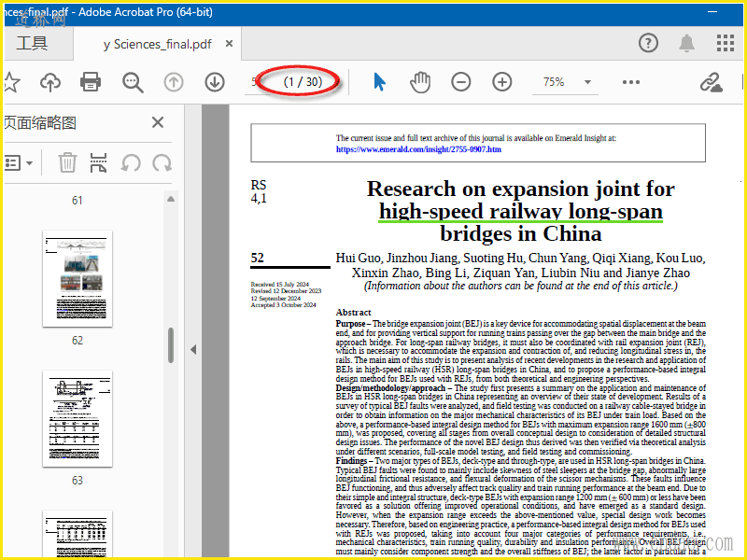Rotate page counterclockwise

(130, 162)
